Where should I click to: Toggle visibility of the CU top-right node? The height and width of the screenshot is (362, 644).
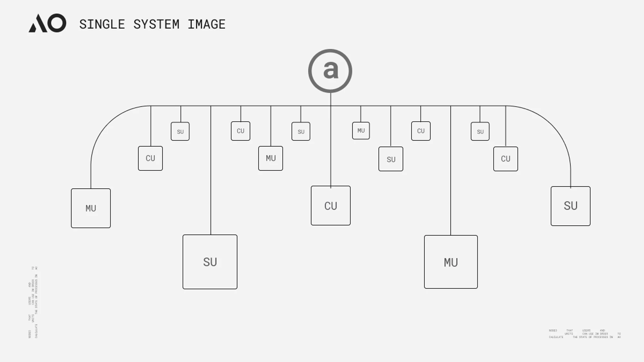421,131
